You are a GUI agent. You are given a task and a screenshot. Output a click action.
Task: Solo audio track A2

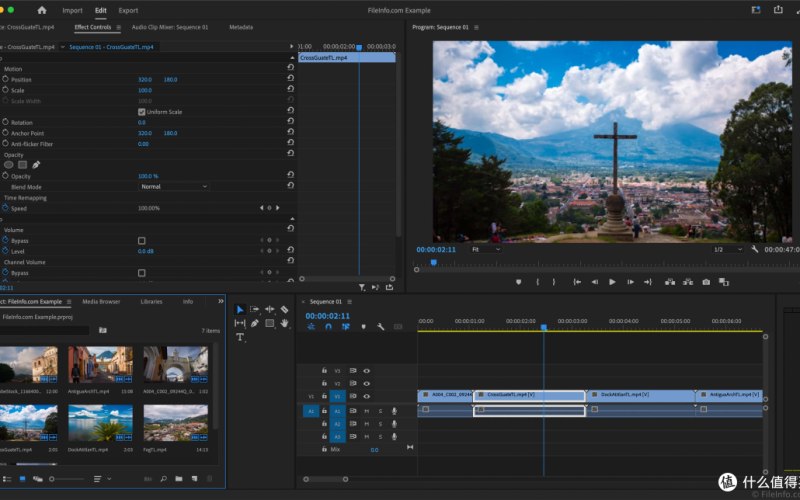coord(380,424)
